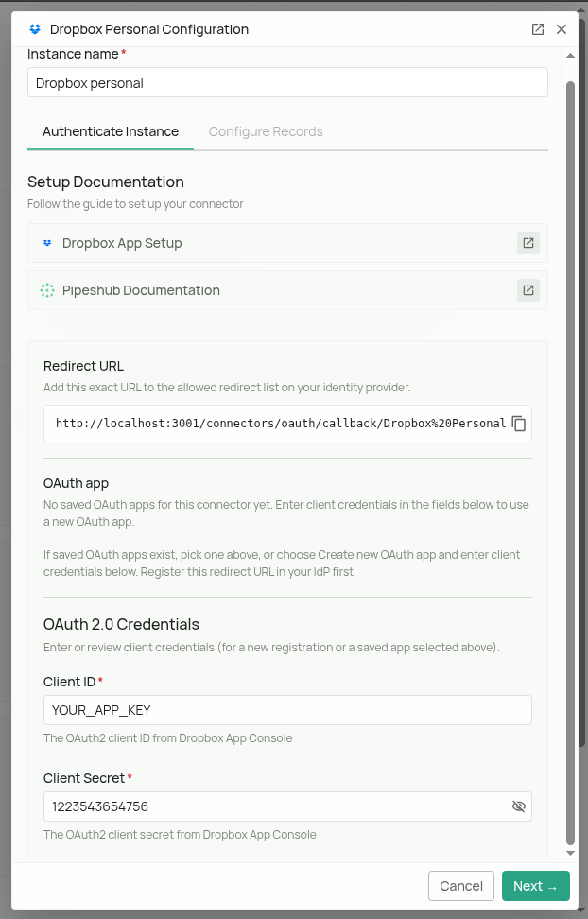Screen dimensions: 588x919
Task: Switch to Configure Records tab
Action: [x=266, y=131]
